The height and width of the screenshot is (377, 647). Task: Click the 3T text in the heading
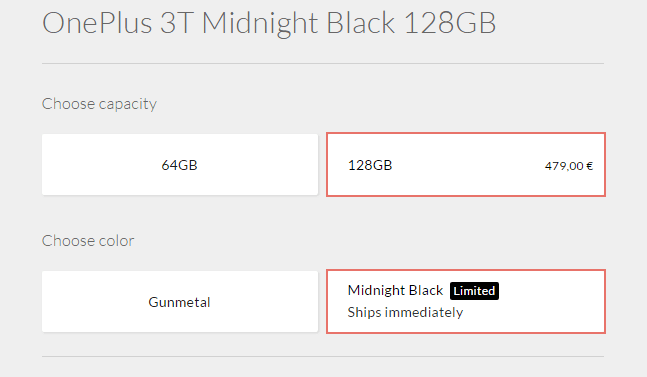177,23
